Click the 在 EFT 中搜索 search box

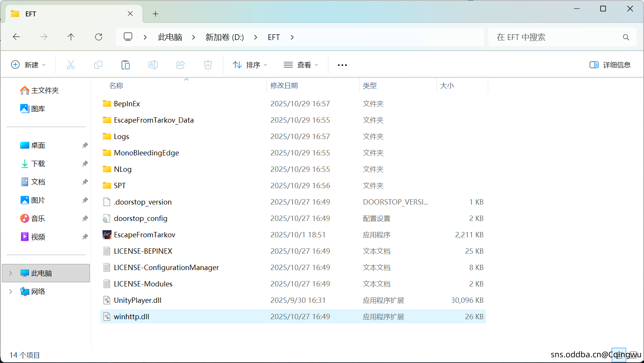(x=556, y=37)
